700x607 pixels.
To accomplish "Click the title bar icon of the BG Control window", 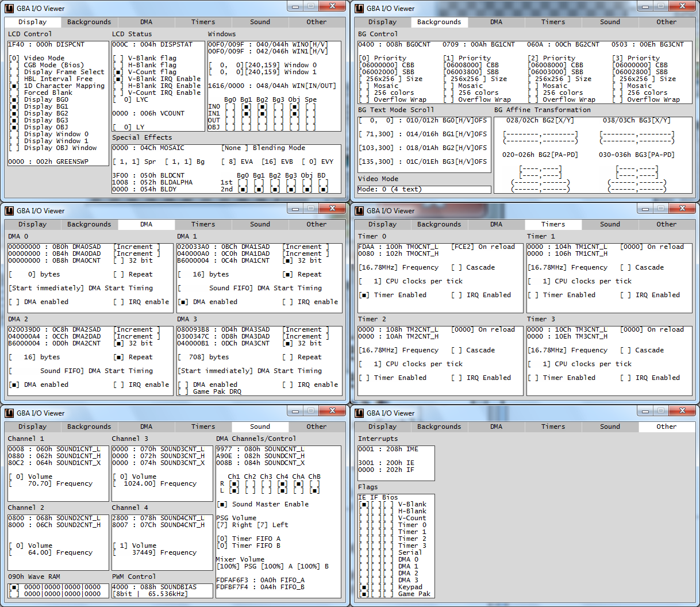I will [x=359, y=9].
